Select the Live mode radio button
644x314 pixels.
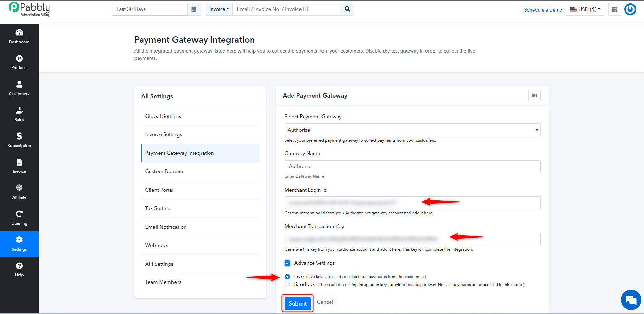(287, 277)
